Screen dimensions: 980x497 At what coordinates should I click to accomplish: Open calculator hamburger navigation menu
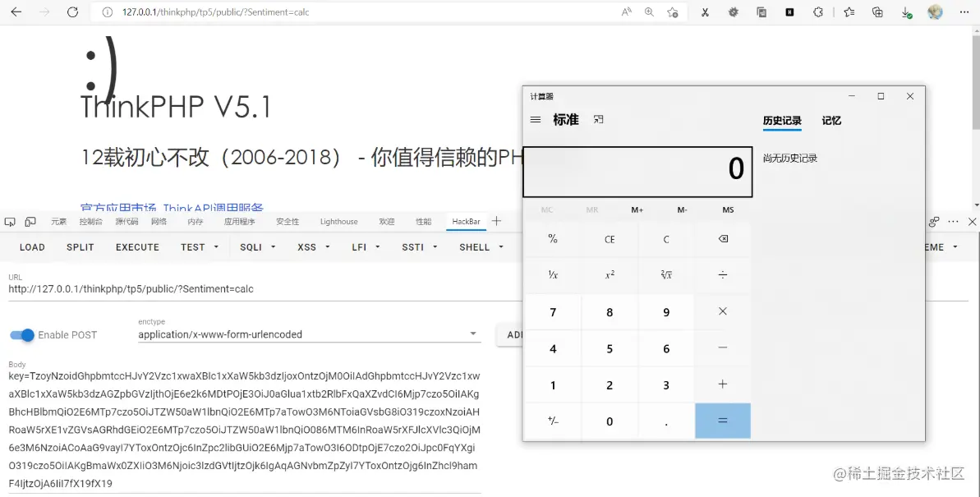(536, 119)
